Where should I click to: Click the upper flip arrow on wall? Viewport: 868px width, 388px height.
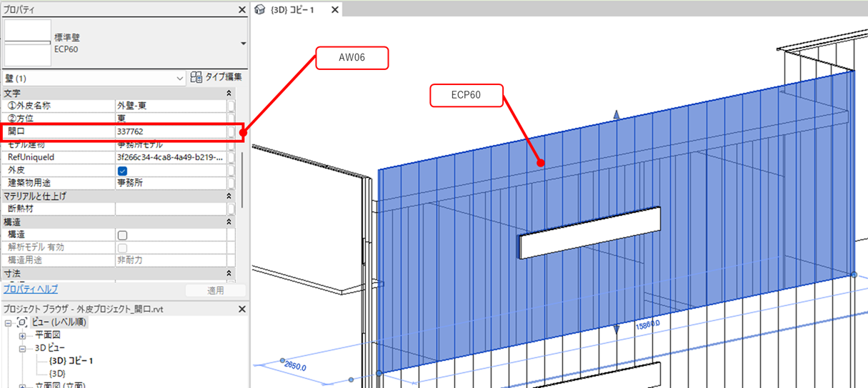(617, 115)
